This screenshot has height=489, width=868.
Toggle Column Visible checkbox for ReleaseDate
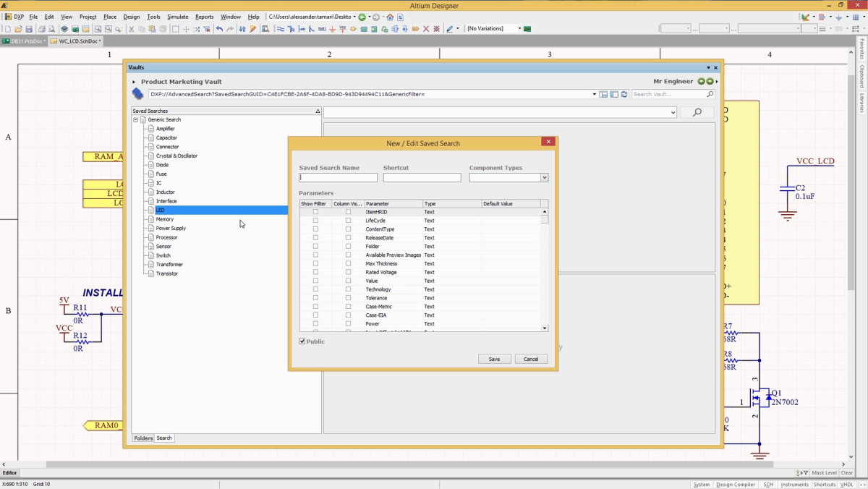click(x=348, y=238)
